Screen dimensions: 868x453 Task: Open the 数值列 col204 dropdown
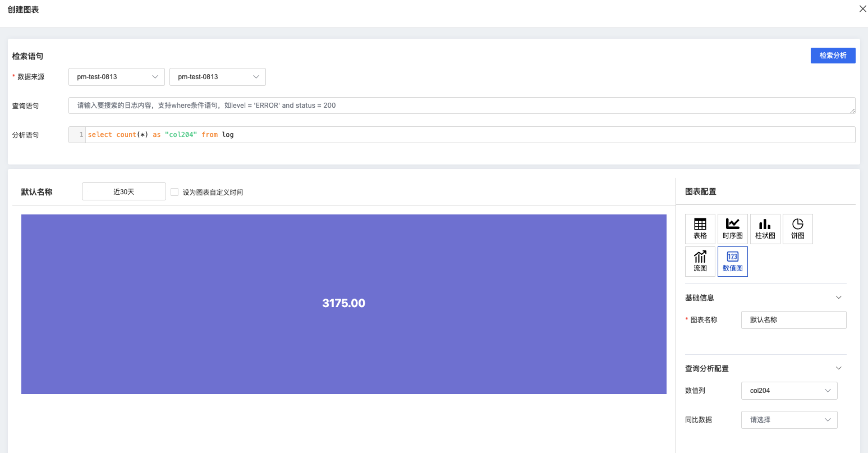789,391
